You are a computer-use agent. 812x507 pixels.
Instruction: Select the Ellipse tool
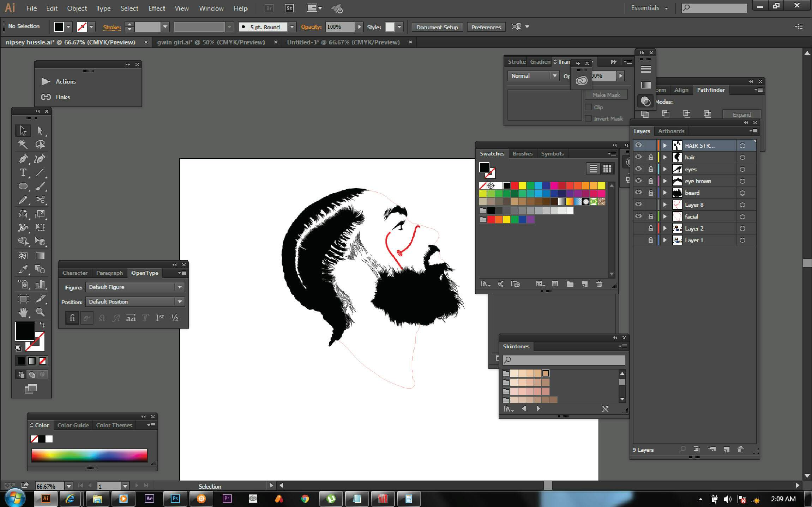tap(23, 186)
